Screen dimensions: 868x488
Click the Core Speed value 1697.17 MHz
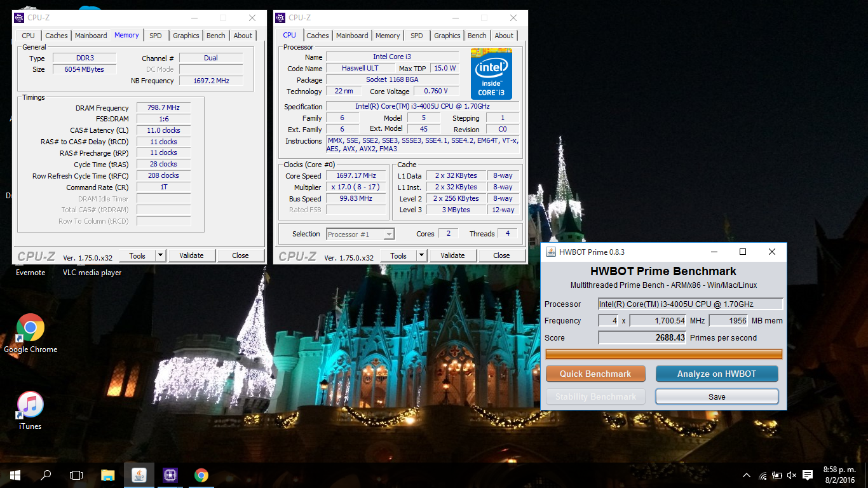coord(356,175)
